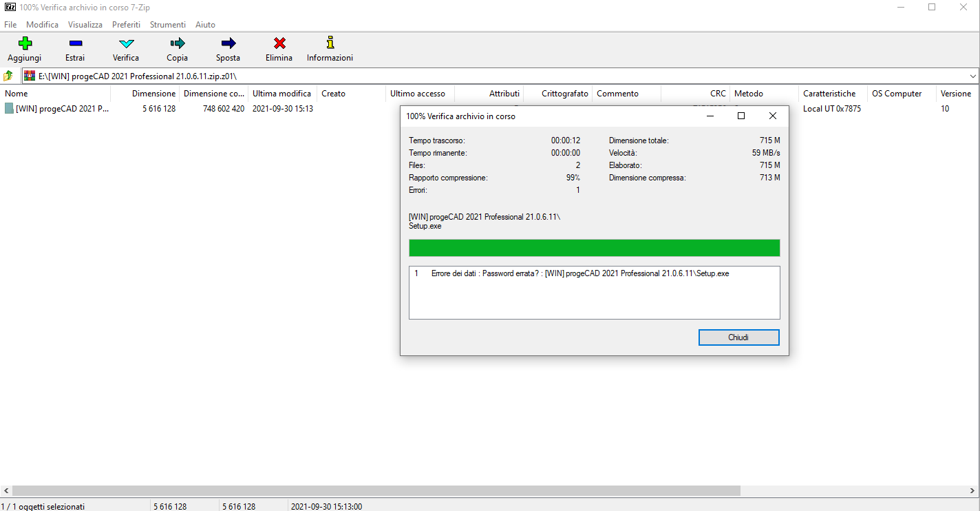The height and width of the screenshot is (511, 980).
Task: Click the Aggiungi green plus icon
Action: point(25,43)
